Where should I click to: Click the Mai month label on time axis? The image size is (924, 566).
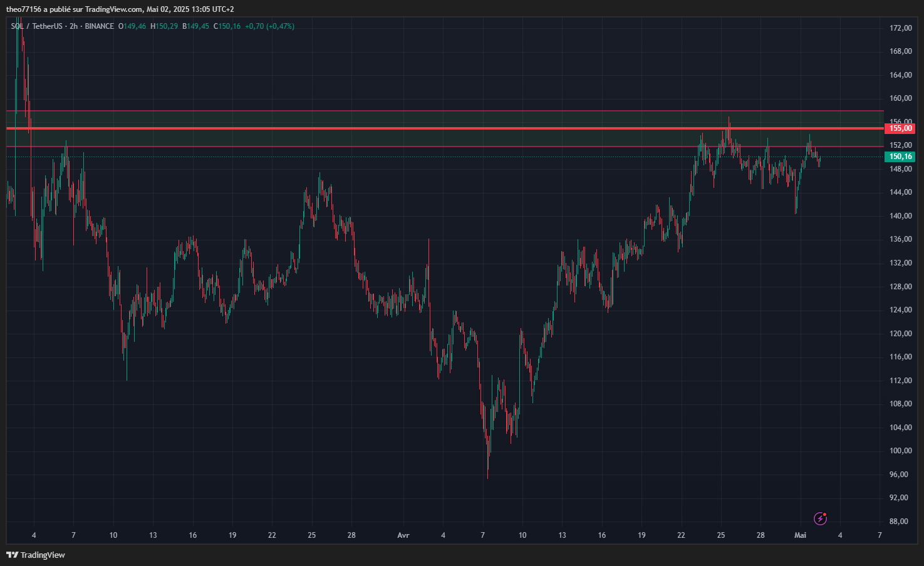coord(800,535)
